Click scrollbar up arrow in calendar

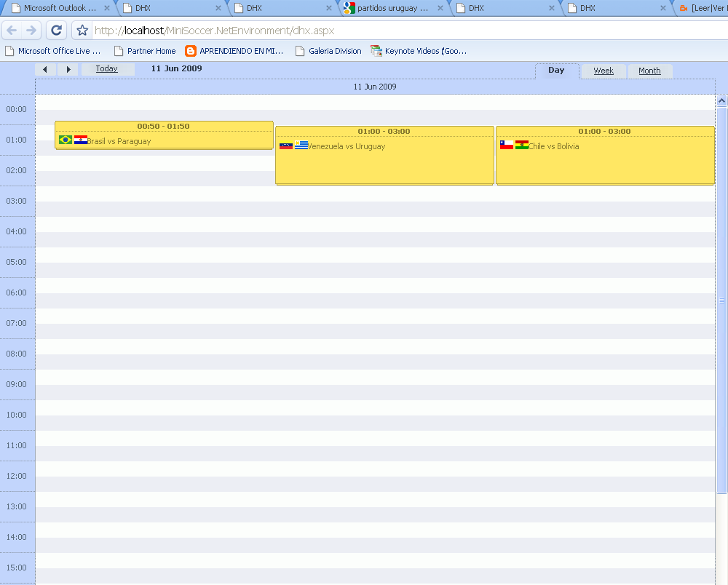coord(721,100)
